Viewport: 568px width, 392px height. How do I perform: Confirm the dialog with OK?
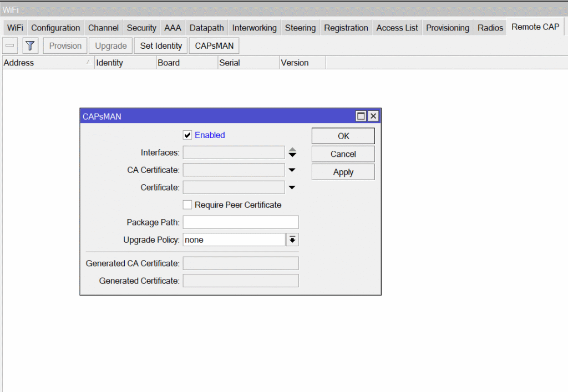(343, 136)
